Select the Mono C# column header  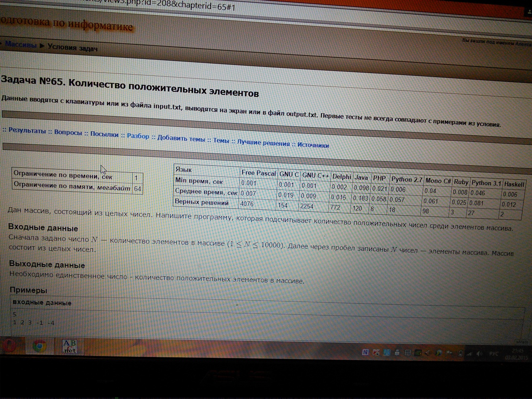438,181
